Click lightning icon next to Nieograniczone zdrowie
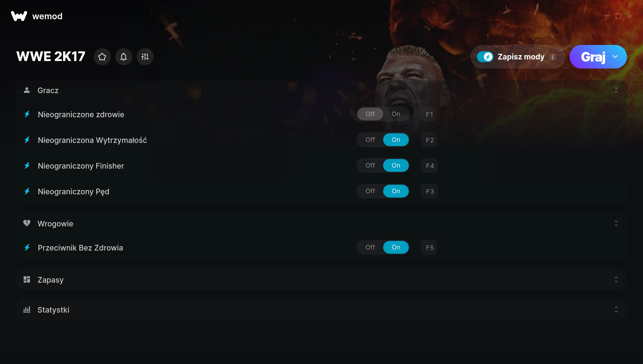643x364 pixels. [27, 114]
